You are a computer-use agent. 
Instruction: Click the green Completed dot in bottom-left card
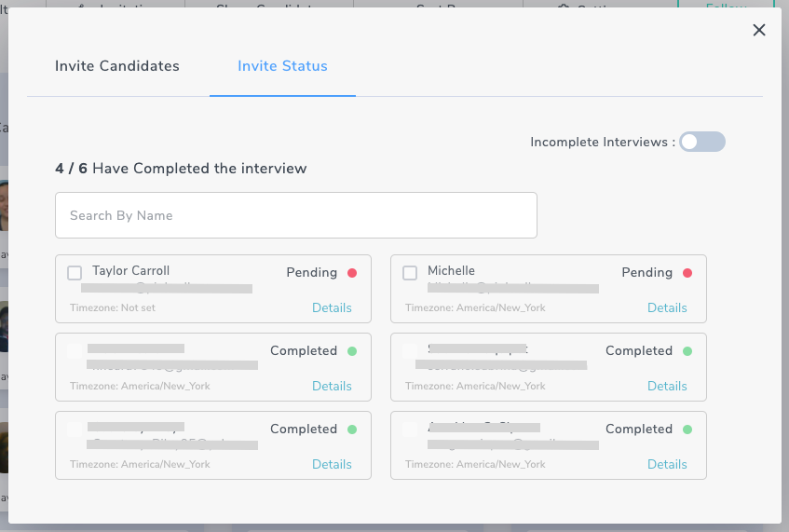click(x=352, y=430)
